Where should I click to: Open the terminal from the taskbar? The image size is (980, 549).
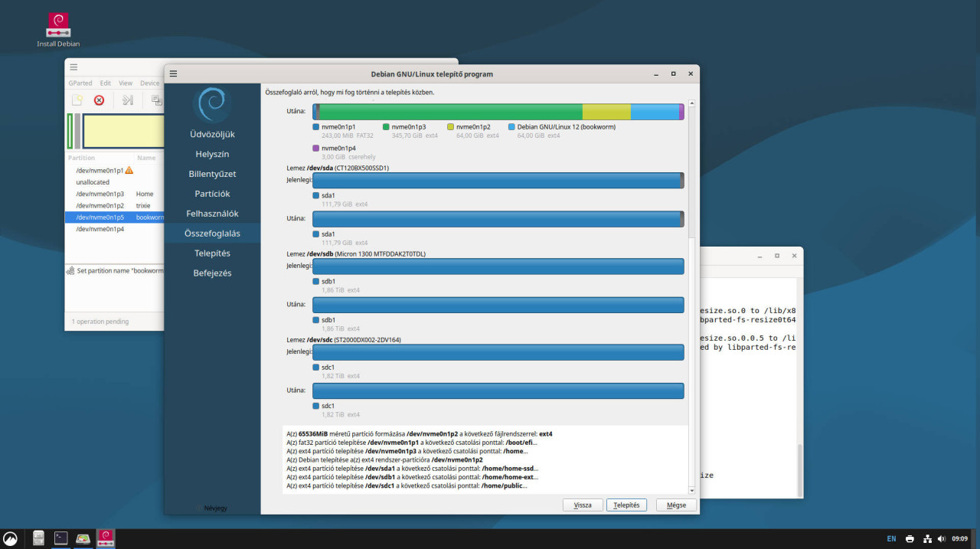pyautogui.click(x=61, y=538)
